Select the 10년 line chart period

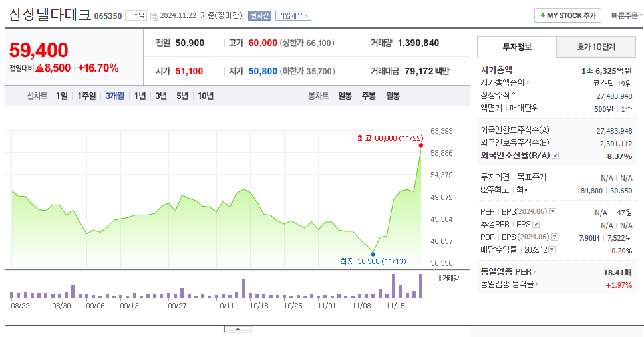coord(206,96)
